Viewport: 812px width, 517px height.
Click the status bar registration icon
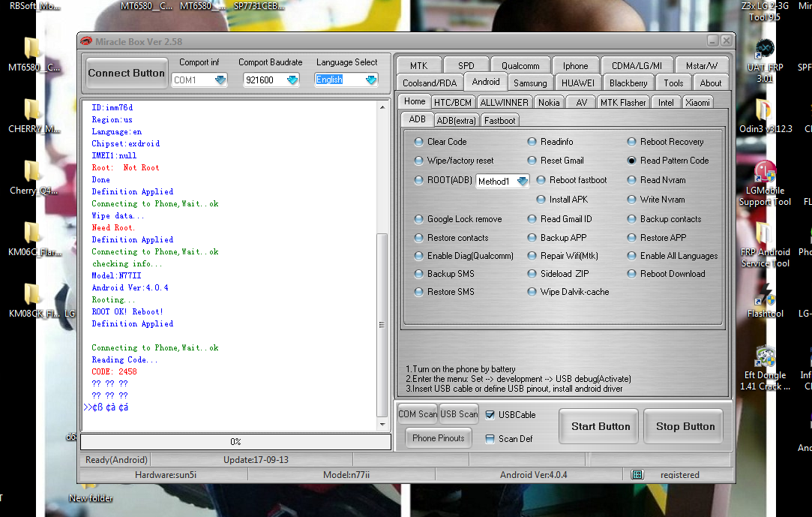click(x=637, y=474)
